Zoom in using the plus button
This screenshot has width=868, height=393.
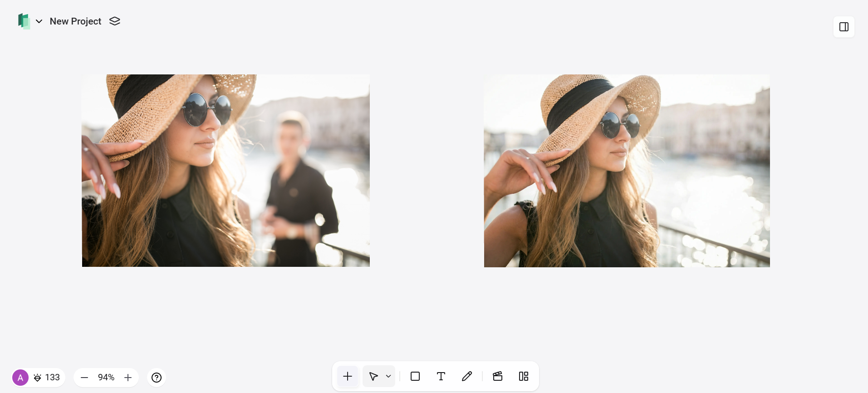[x=128, y=378]
